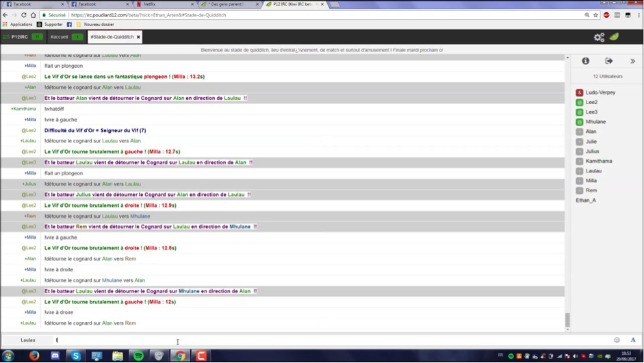Open Discord from the taskbar
644x363 pixels.
(55, 355)
